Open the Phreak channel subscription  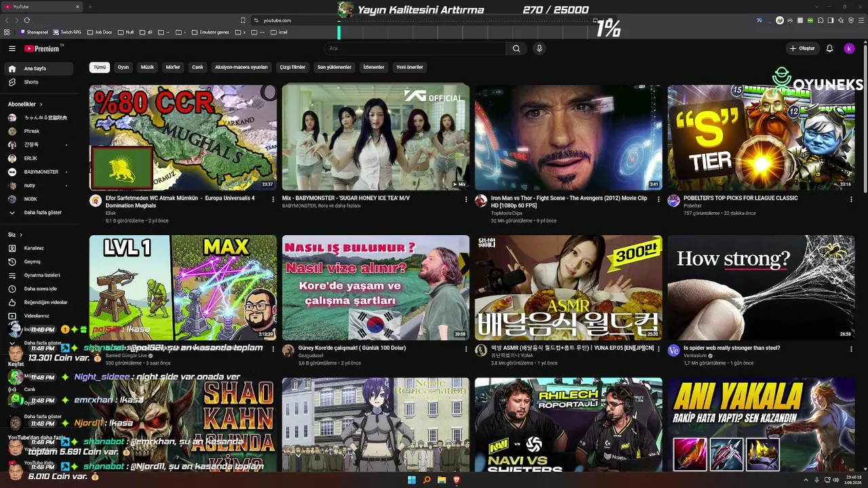click(x=39, y=131)
